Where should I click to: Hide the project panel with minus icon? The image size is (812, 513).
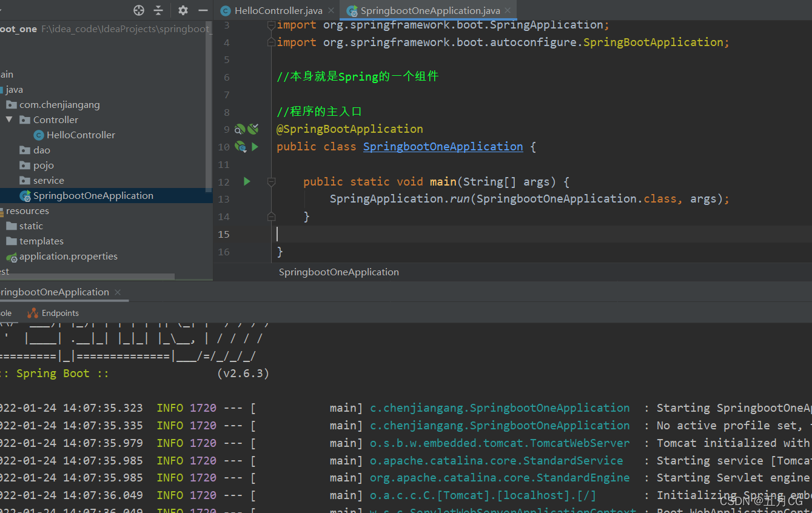[x=203, y=10]
